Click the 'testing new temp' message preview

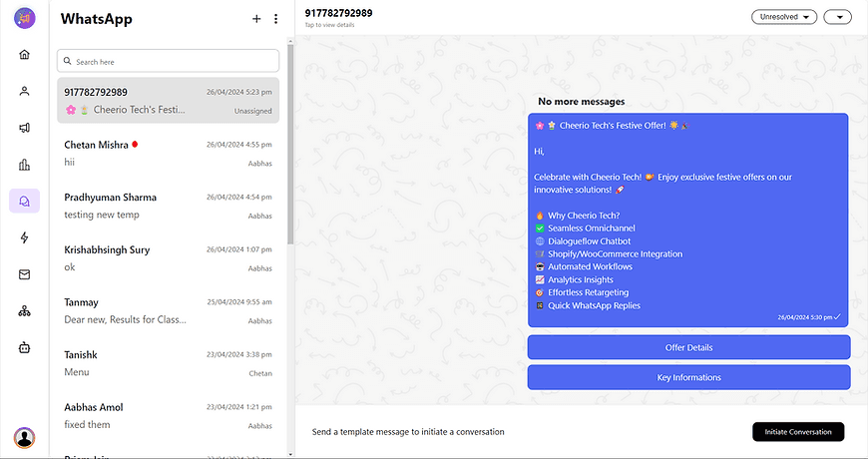[102, 215]
